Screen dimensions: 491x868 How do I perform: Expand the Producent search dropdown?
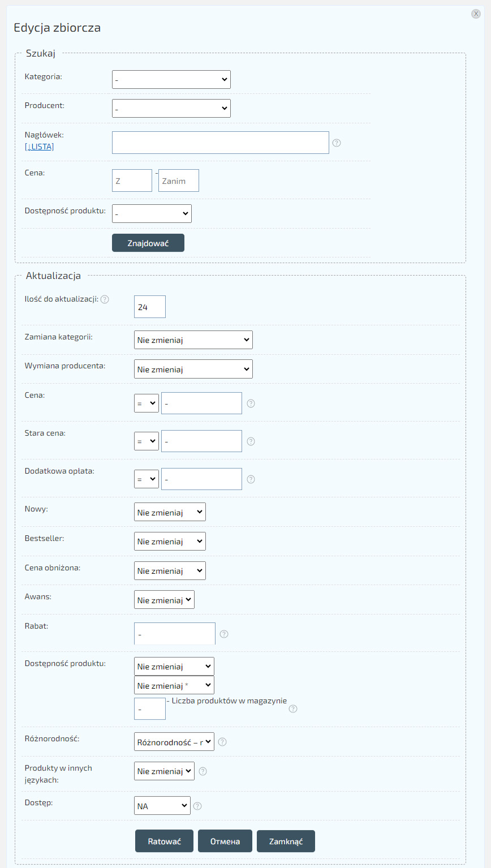click(171, 108)
